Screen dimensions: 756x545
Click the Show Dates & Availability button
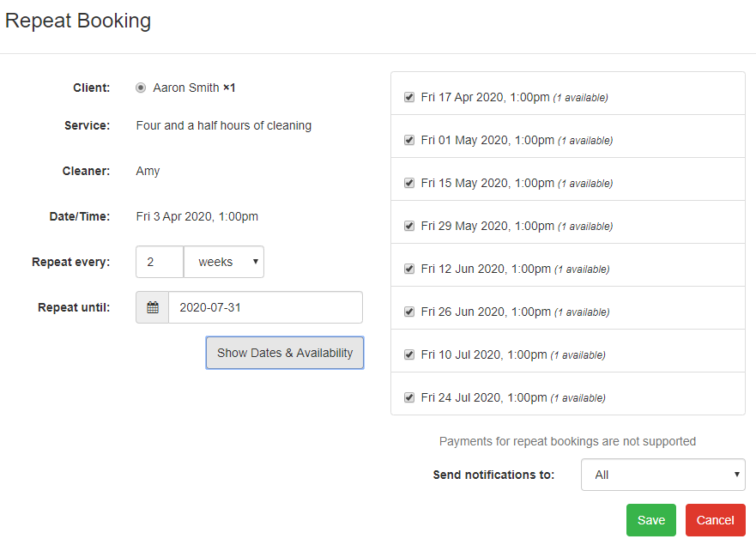point(285,353)
